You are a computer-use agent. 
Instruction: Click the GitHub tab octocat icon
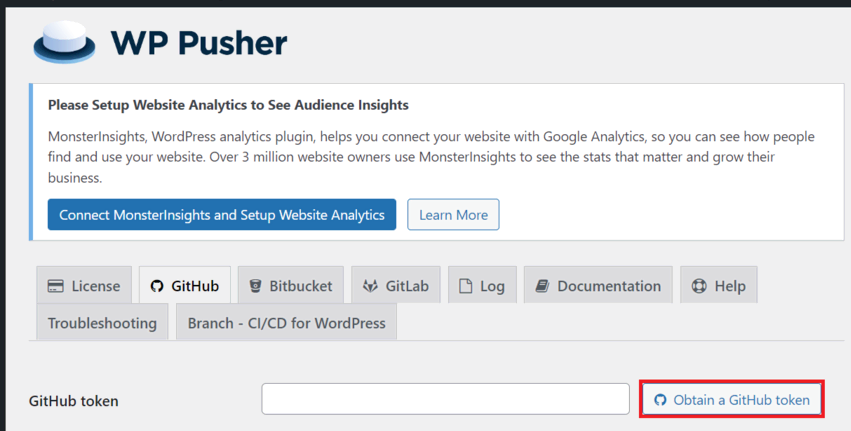[x=156, y=286]
